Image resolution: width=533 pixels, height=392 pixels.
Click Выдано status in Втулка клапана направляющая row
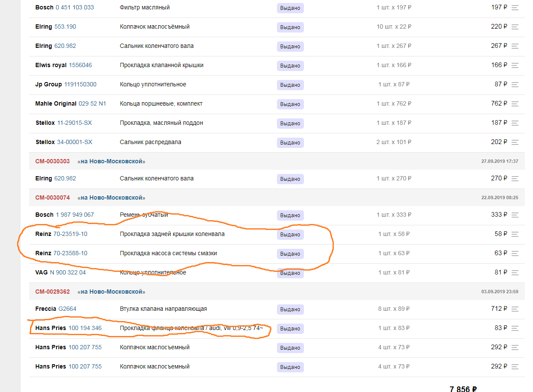tap(290, 309)
